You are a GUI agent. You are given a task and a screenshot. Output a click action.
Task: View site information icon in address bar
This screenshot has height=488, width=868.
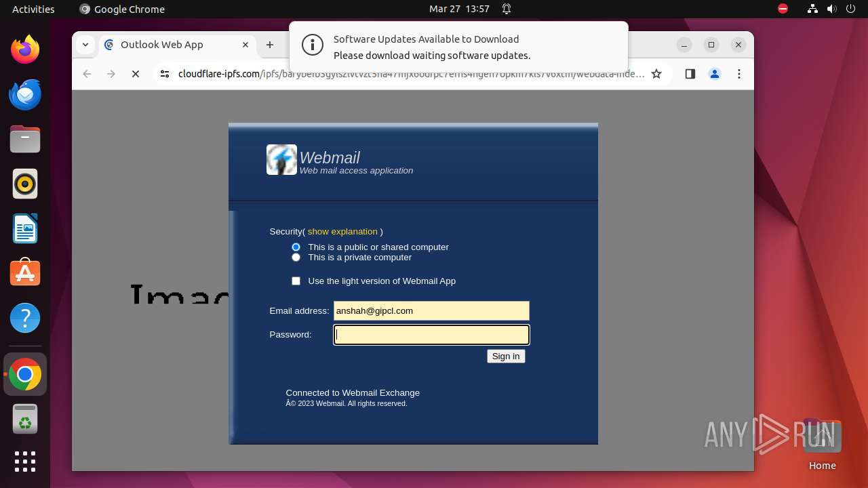(164, 74)
